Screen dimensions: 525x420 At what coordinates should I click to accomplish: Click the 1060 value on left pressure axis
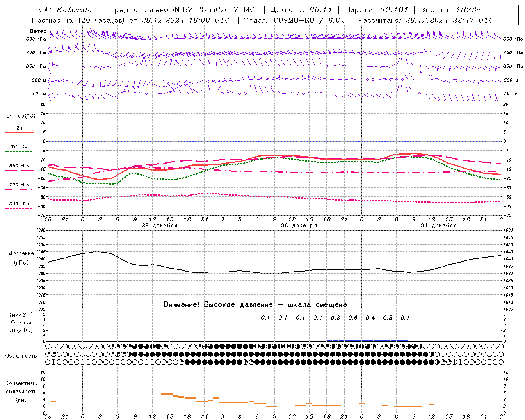(41, 231)
